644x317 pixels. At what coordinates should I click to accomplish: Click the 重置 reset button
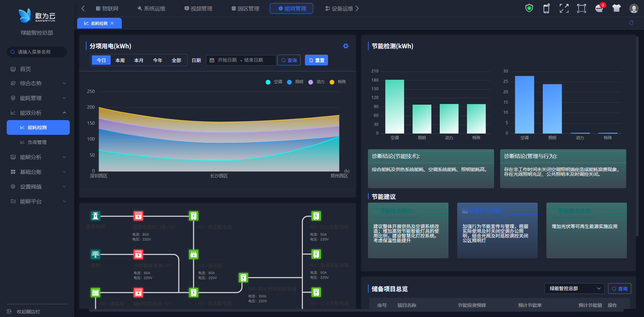point(316,60)
